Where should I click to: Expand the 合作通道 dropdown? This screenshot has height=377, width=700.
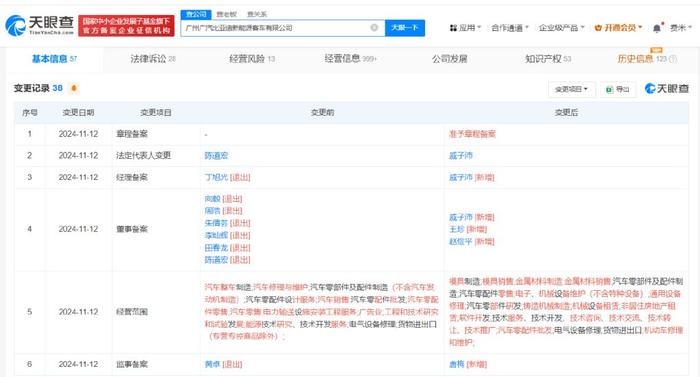pyautogui.click(x=510, y=28)
